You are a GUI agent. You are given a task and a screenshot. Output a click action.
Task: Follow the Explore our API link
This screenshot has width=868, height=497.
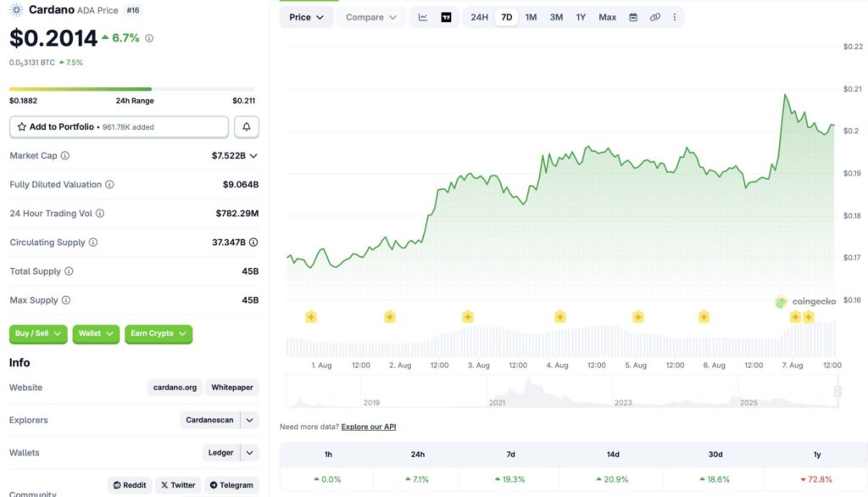pos(369,427)
